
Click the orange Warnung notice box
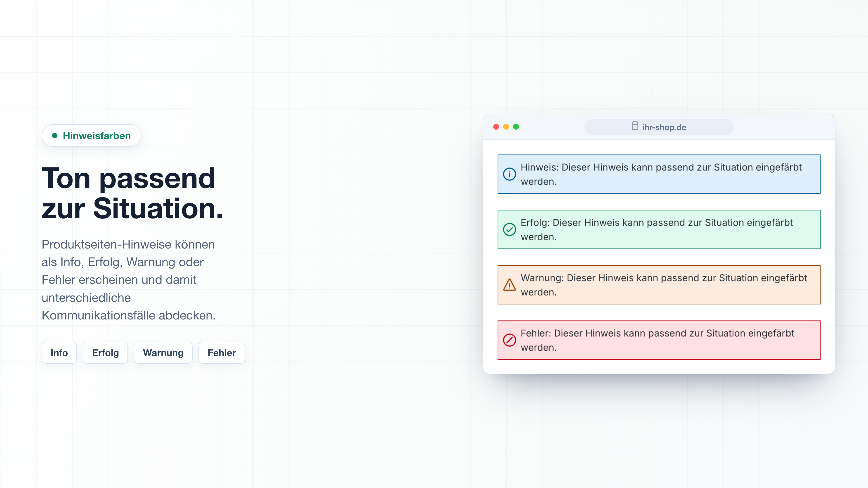click(x=659, y=285)
